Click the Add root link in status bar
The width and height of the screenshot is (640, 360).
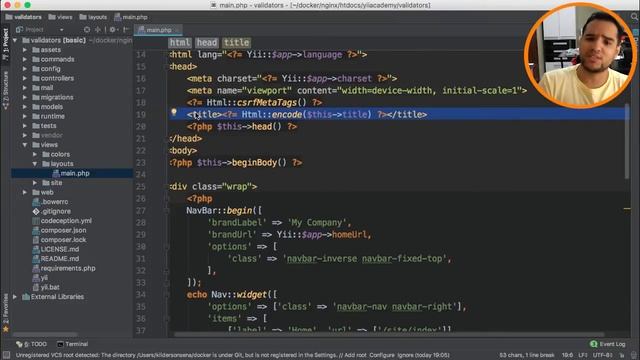pos(356,355)
